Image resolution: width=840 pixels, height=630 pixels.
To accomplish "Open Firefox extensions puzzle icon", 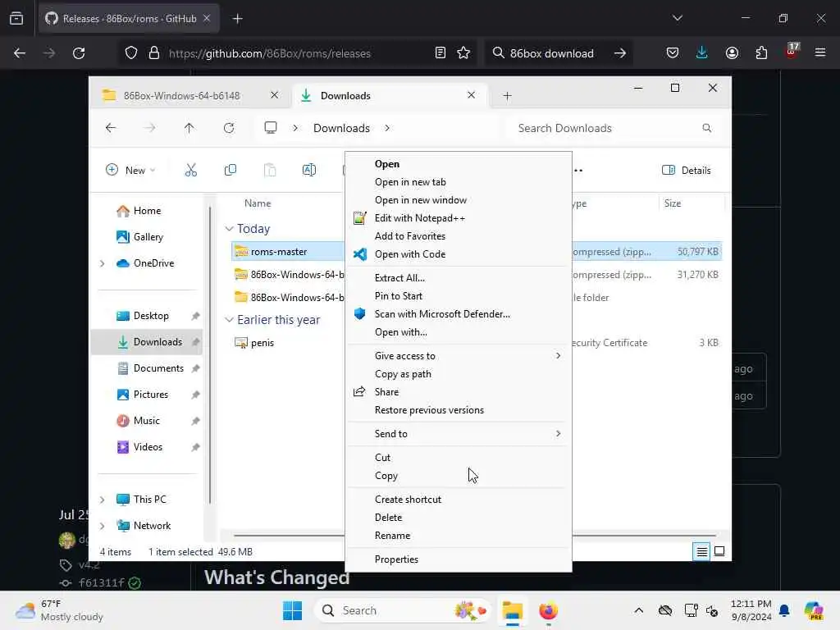I will (x=761, y=53).
